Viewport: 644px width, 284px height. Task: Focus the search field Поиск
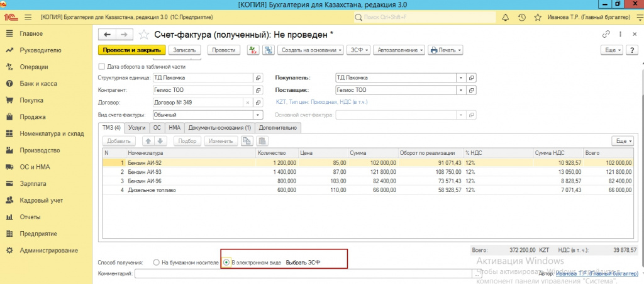pyautogui.click(x=424, y=18)
